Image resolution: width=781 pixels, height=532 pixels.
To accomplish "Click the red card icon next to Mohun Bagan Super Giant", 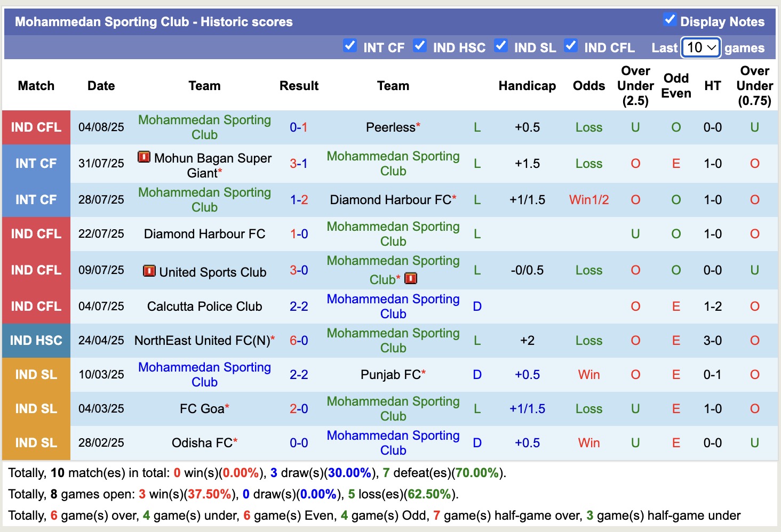I will point(144,158).
